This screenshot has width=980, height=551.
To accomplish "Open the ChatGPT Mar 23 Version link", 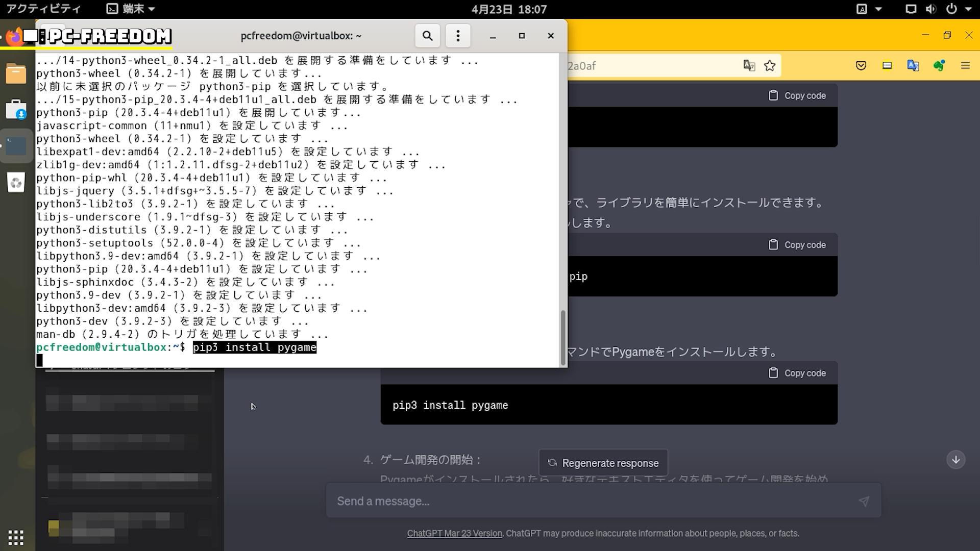I will [454, 533].
